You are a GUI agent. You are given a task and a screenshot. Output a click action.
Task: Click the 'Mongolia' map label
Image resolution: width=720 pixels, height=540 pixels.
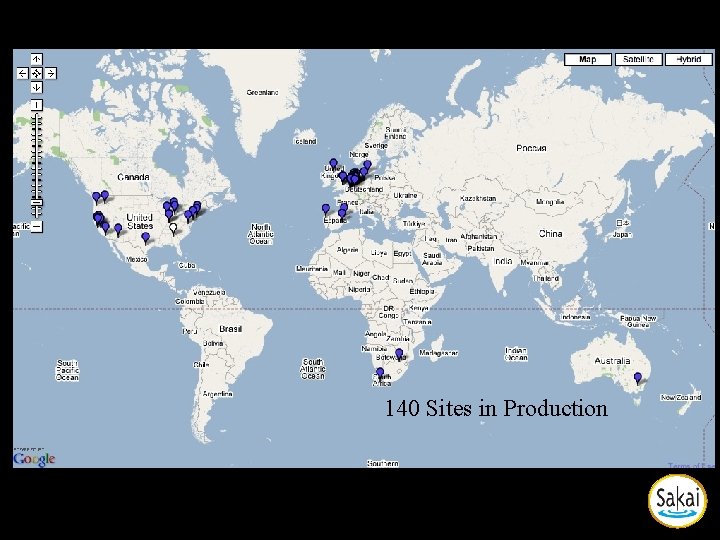pos(550,202)
